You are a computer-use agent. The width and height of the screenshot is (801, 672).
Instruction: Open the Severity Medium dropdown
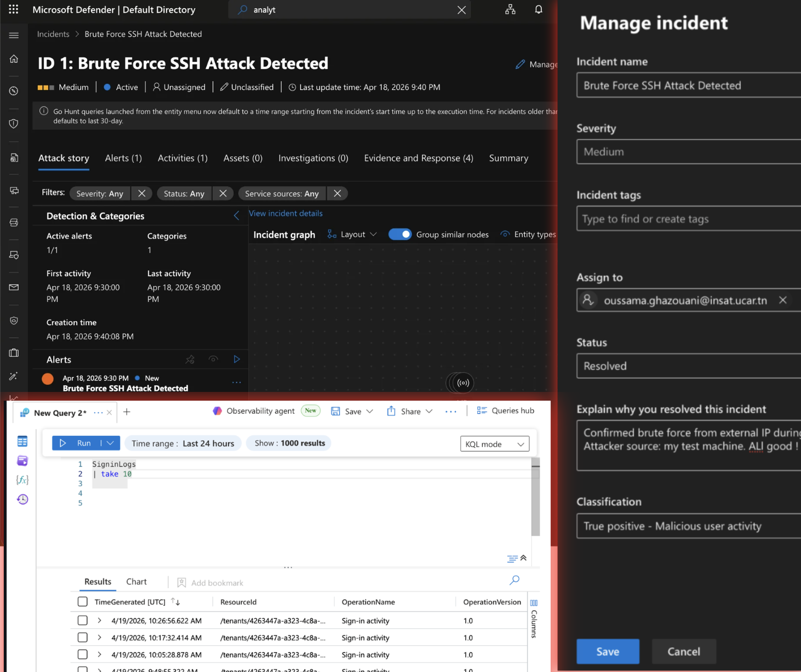click(689, 152)
